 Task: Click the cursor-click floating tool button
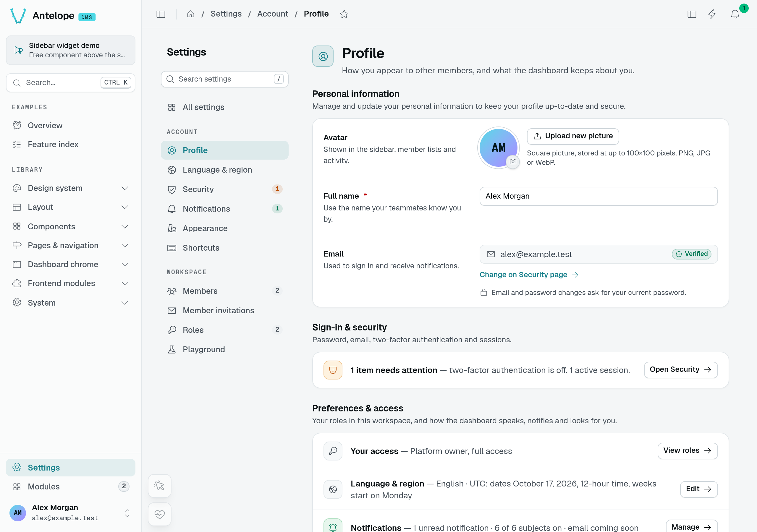click(x=160, y=485)
